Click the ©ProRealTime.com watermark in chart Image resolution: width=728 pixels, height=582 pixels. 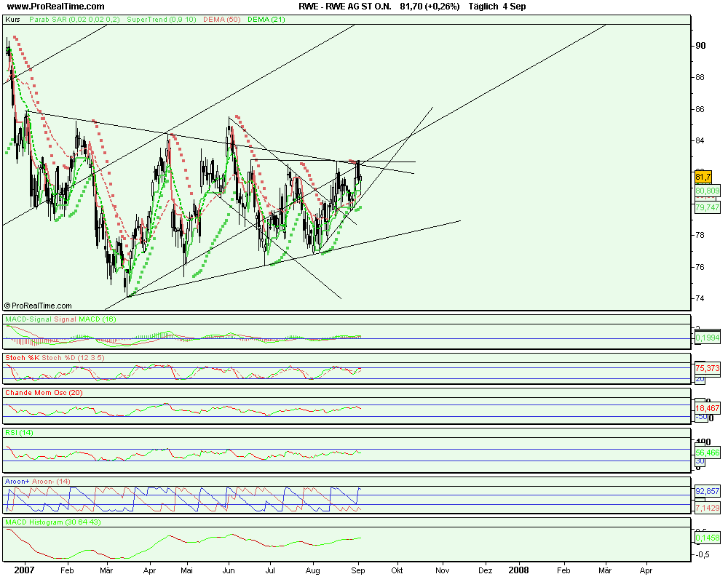pos(38,306)
